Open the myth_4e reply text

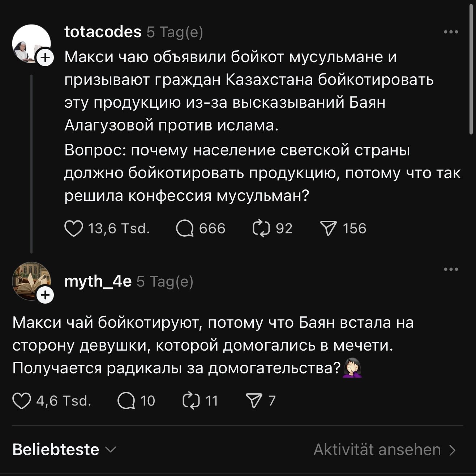pyautogui.click(x=213, y=345)
